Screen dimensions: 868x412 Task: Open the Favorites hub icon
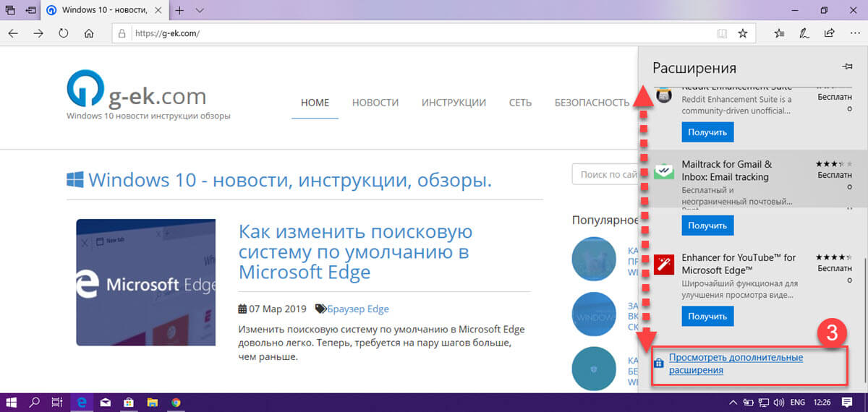pos(779,33)
